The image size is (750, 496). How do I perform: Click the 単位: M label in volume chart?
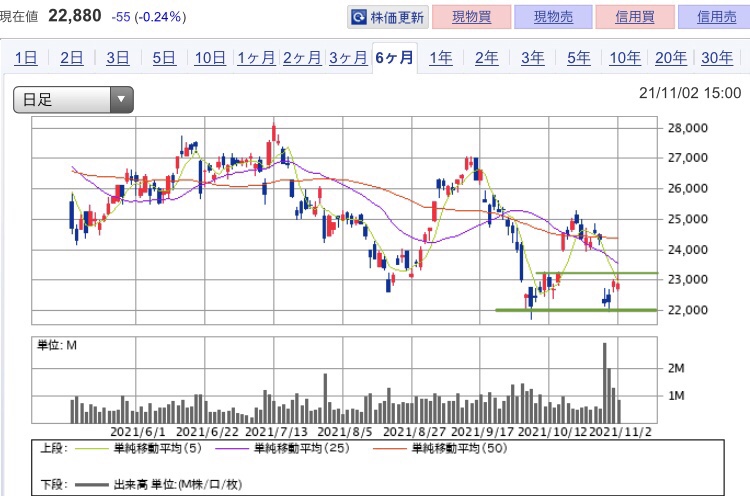click(x=57, y=345)
